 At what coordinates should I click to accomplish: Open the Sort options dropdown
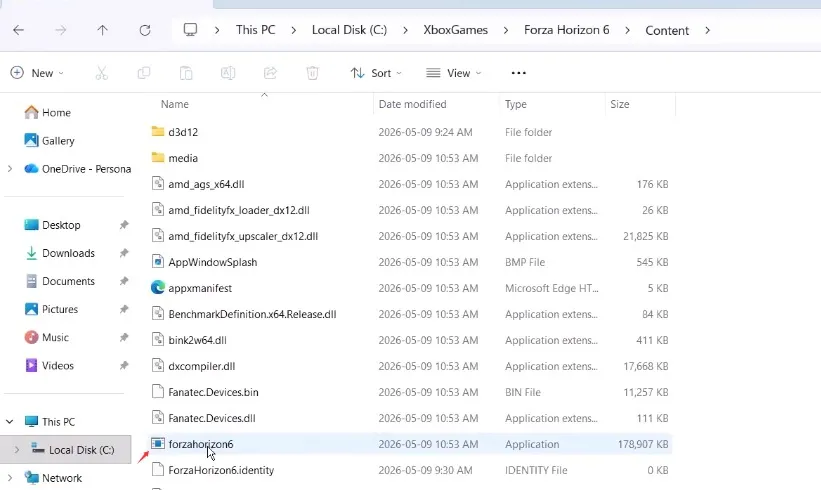[376, 73]
